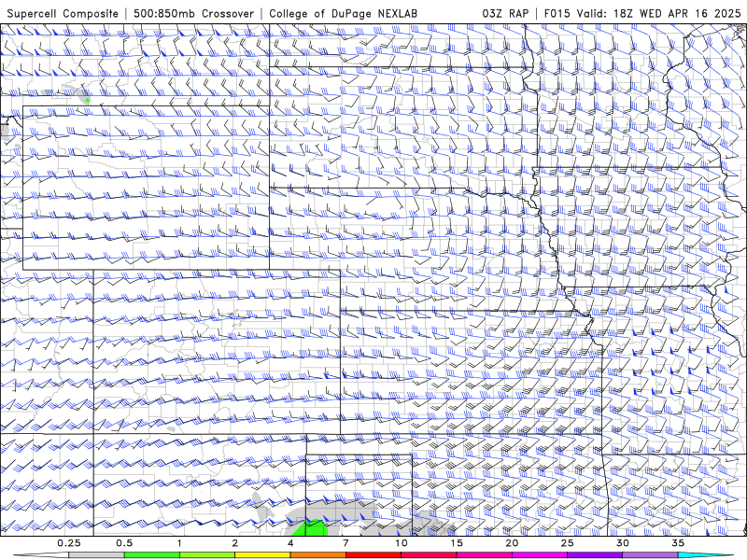The height and width of the screenshot is (560, 747).
Task: Click the '03Z RAP' model run label
Action: click(x=505, y=13)
